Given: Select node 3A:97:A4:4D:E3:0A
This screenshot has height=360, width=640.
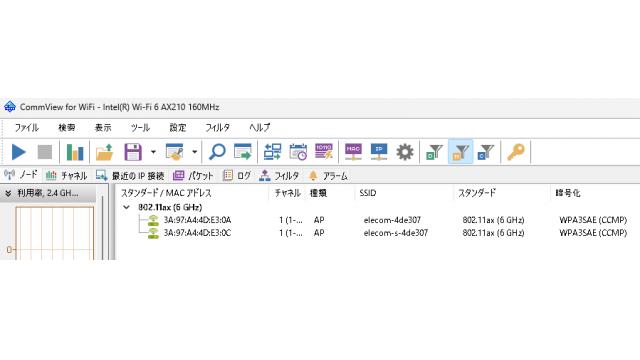Looking at the screenshot, I should point(198,220).
